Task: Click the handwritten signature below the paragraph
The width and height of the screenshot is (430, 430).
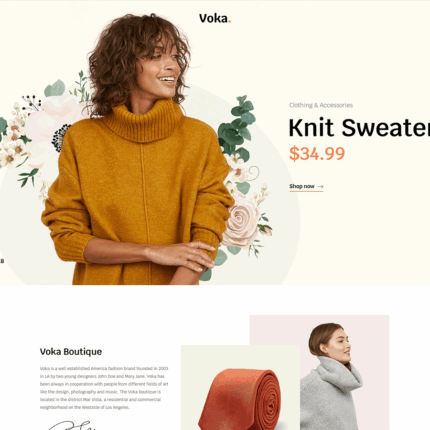Action: point(72,425)
